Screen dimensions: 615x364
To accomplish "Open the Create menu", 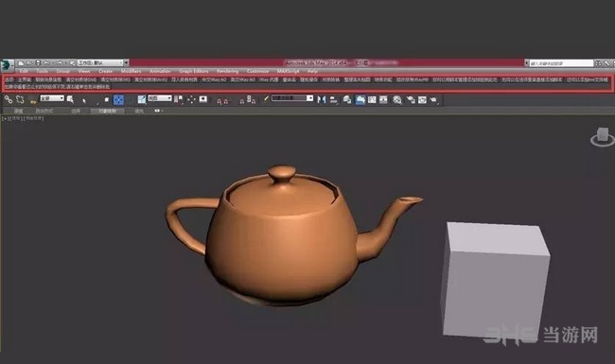I will [106, 71].
